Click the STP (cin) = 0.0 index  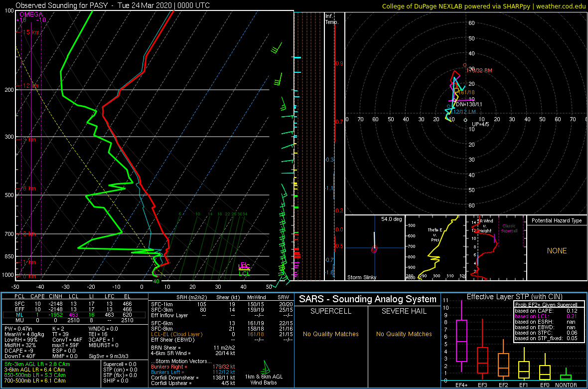(x=120, y=370)
